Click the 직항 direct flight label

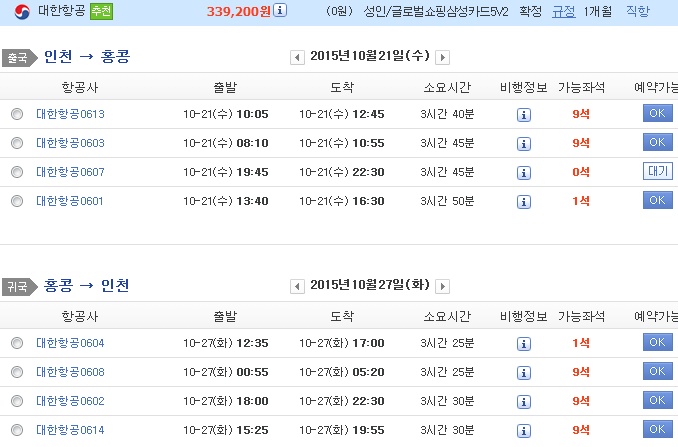point(638,11)
